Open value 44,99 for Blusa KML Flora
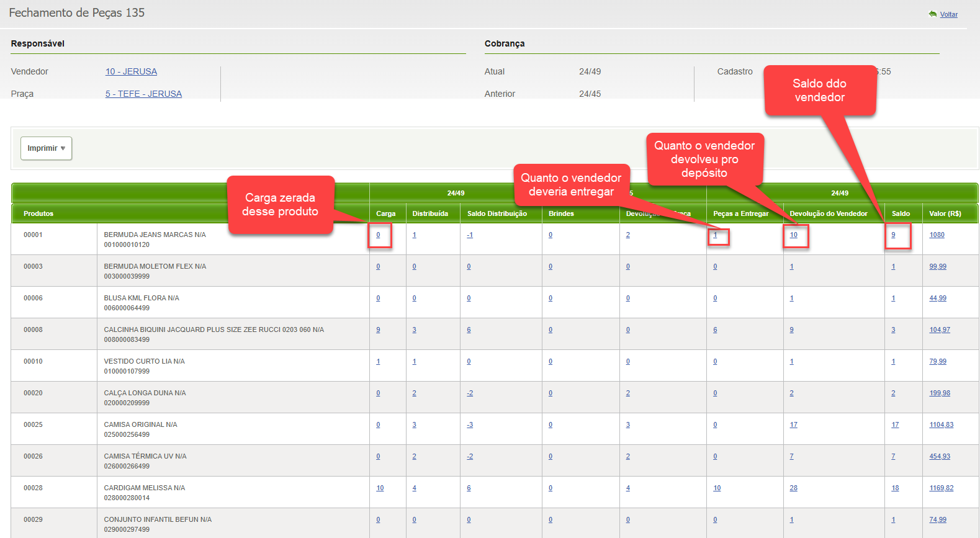Viewport: 980px width, 538px height. [938, 298]
